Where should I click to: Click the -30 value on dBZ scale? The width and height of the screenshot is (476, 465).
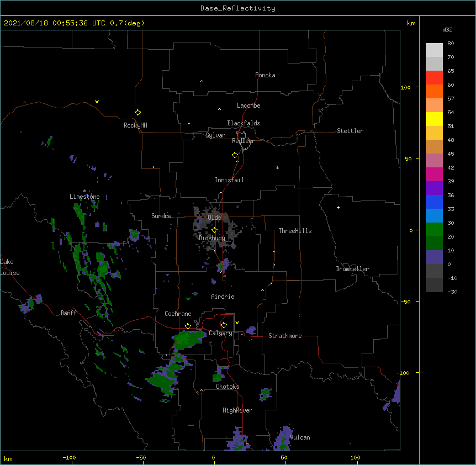(452, 292)
